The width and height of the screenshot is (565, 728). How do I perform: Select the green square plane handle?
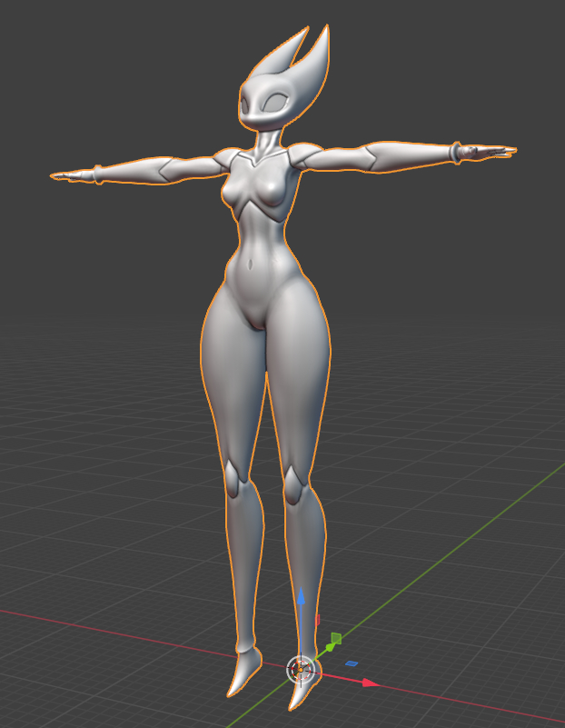pos(336,638)
